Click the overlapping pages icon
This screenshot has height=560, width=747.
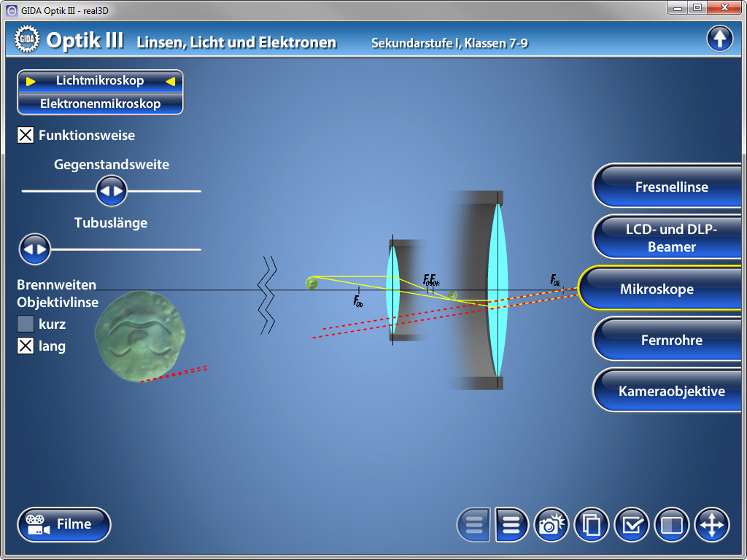pyautogui.click(x=592, y=524)
